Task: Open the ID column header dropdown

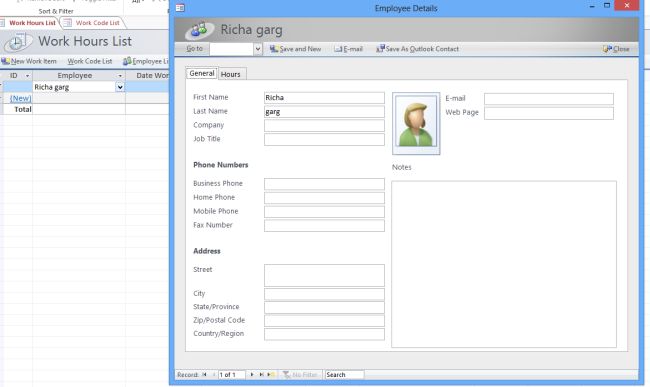Action: click(x=28, y=76)
